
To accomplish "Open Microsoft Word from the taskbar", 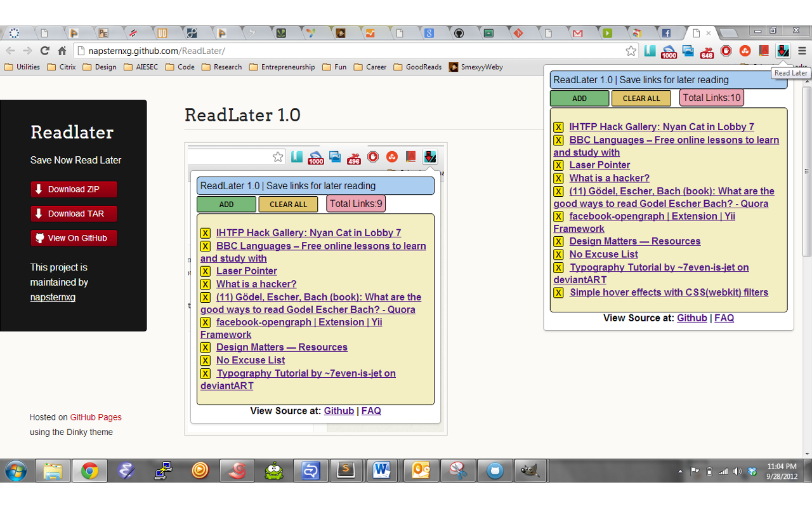I will (x=383, y=471).
